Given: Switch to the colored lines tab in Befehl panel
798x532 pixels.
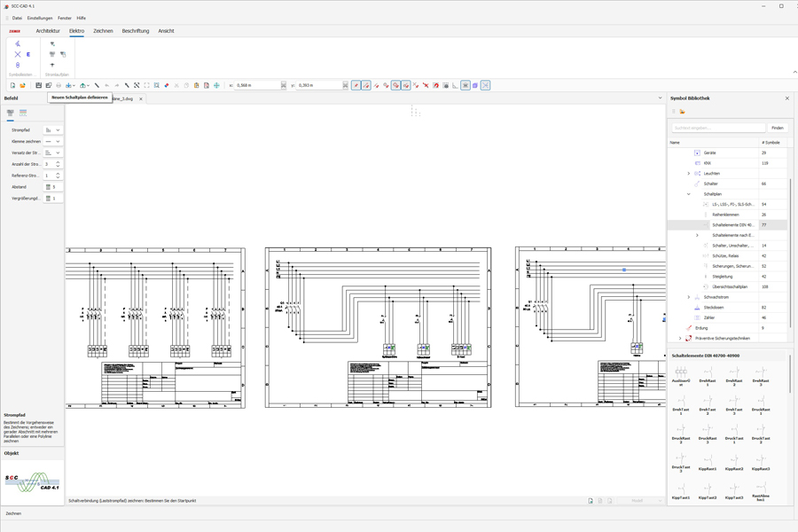Looking at the screenshot, I should coord(23,113).
